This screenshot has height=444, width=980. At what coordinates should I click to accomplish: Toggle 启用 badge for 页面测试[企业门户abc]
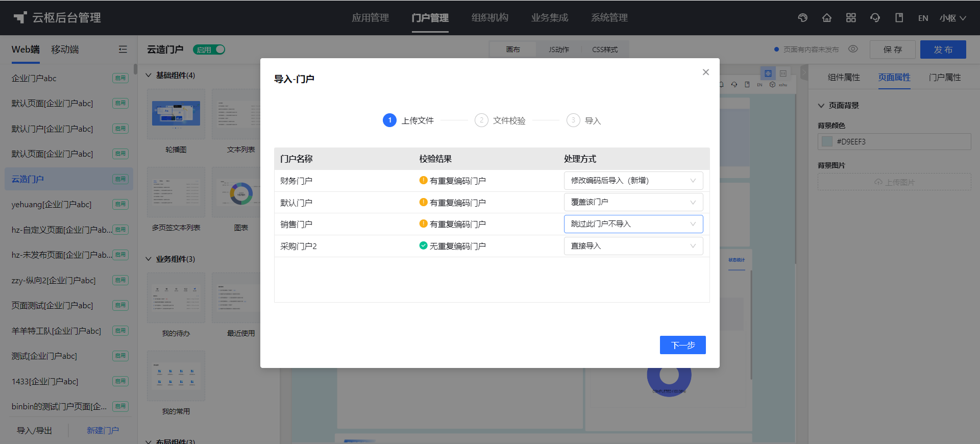click(120, 305)
